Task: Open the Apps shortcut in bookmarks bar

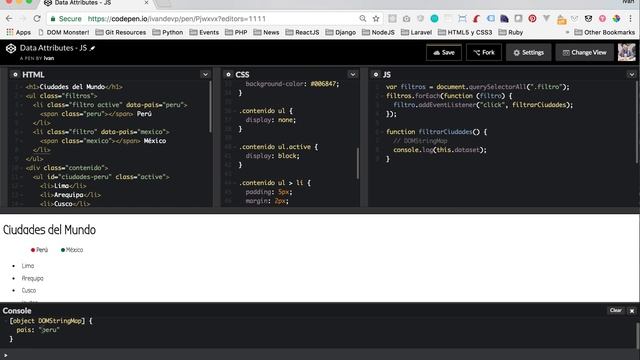Action: [18, 32]
